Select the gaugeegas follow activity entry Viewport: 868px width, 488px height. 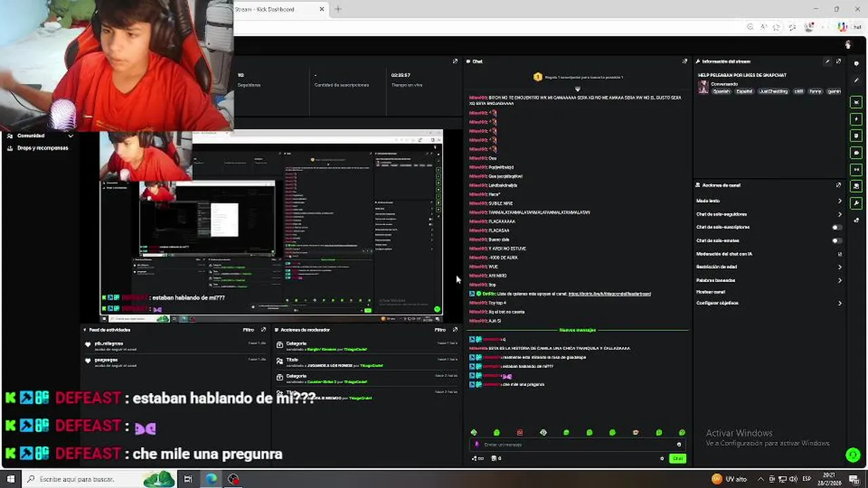coord(175,363)
